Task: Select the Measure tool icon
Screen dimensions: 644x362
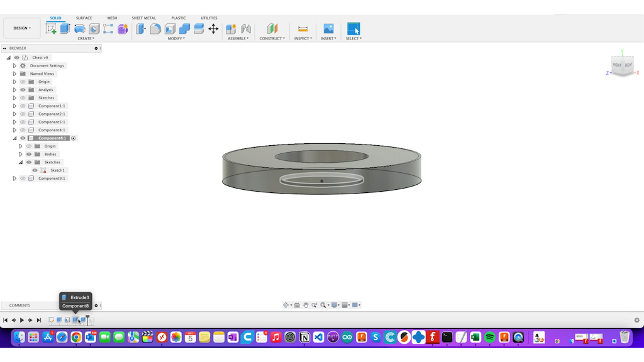Action: 303,29
